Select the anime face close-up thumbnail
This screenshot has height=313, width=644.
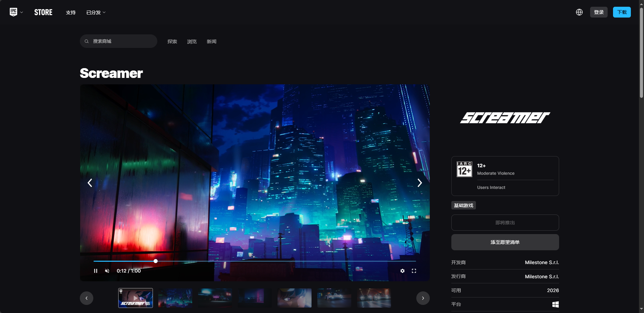click(x=294, y=298)
